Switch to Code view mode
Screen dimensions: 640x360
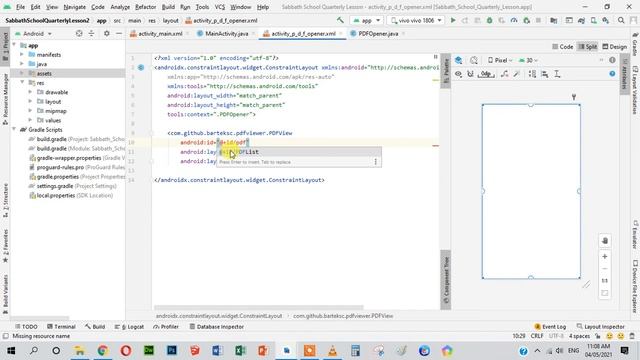point(563,47)
